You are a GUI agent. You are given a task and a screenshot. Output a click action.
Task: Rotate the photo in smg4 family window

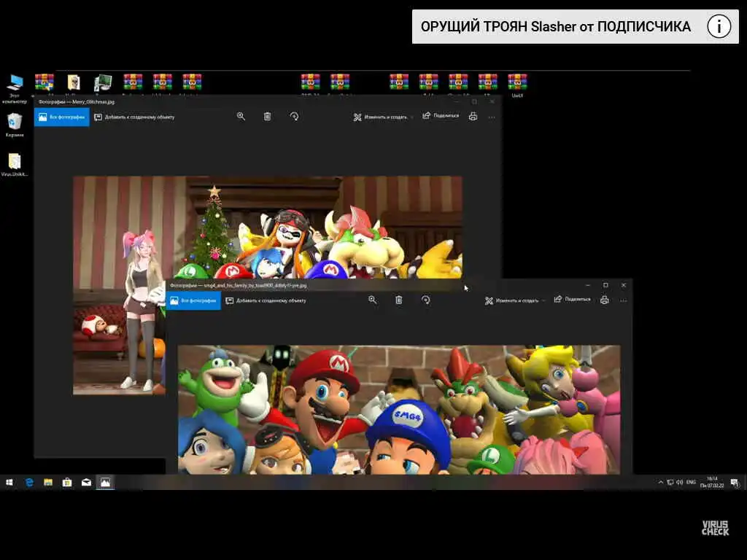tap(425, 300)
